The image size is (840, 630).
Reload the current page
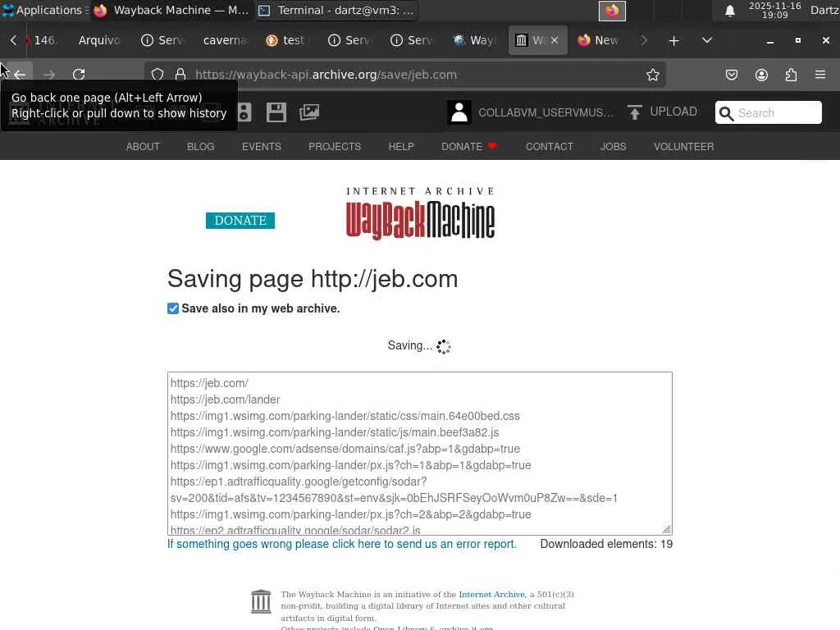(79, 75)
